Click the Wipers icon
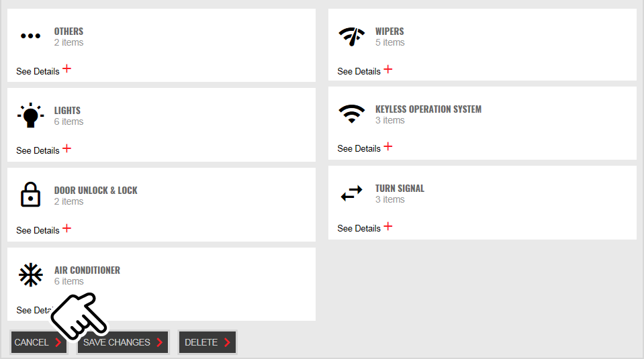The width and height of the screenshot is (644, 359). [x=352, y=36]
